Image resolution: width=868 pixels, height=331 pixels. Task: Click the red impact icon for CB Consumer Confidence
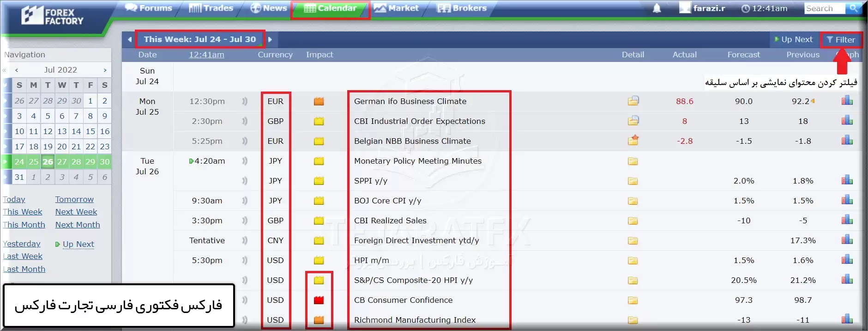coord(319,300)
